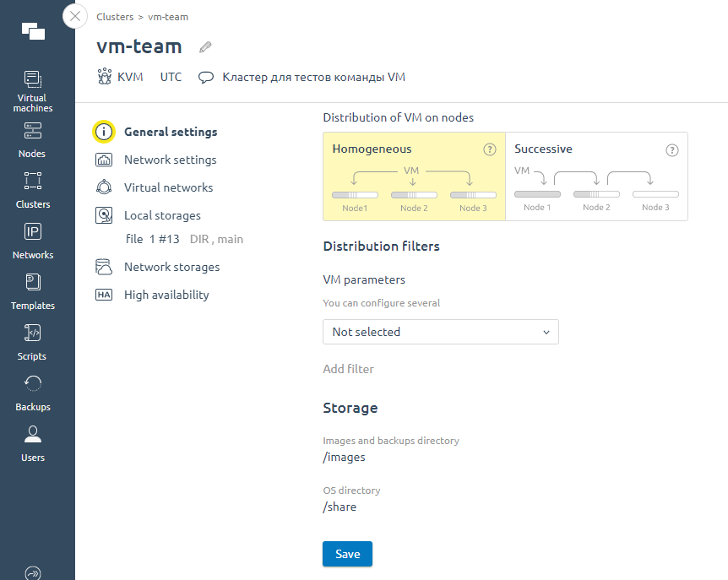728x580 pixels.
Task: Open the Homogeneous distribution help tooltip
Action: [x=490, y=149]
